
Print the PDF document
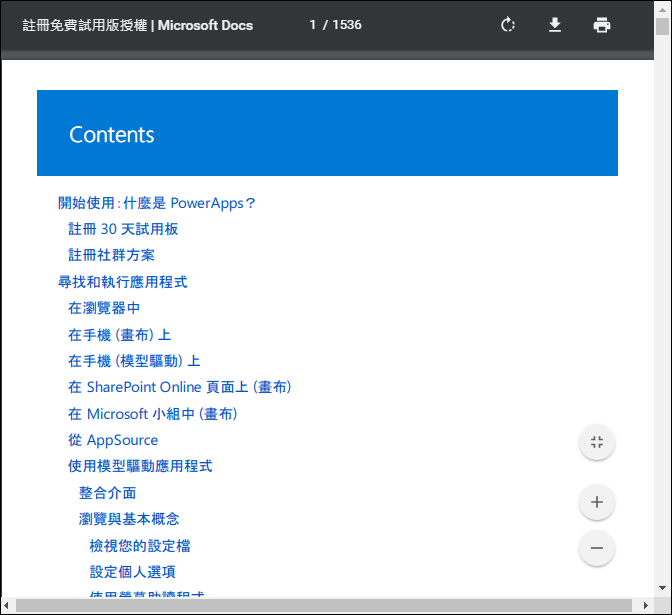point(602,25)
